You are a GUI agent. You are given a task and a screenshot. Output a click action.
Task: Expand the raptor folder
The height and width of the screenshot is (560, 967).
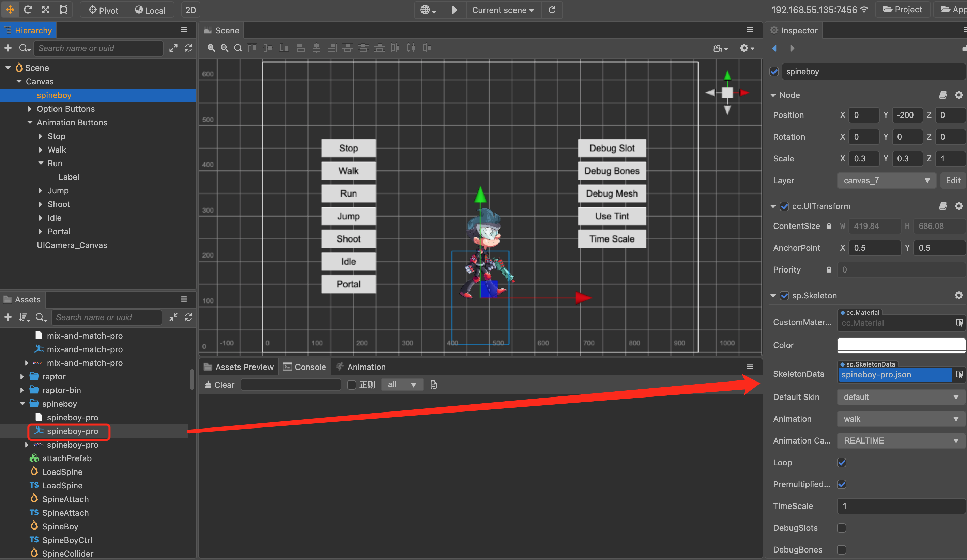pos(22,377)
